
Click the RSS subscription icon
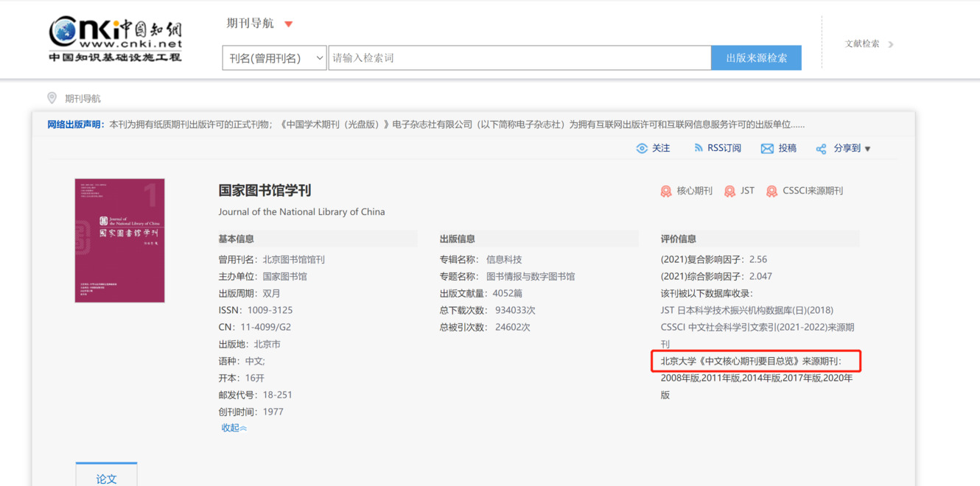(698, 148)
